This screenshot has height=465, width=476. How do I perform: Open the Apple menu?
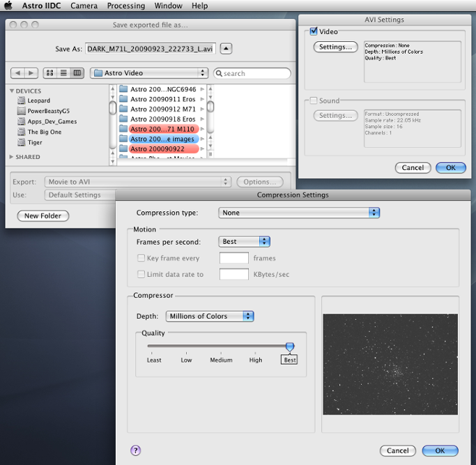(8, 6)
